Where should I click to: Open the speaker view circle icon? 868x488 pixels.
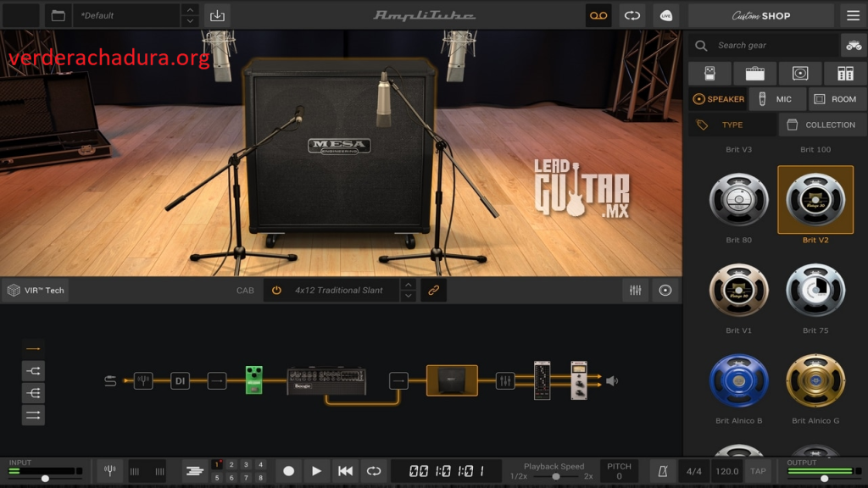(665, 291)
